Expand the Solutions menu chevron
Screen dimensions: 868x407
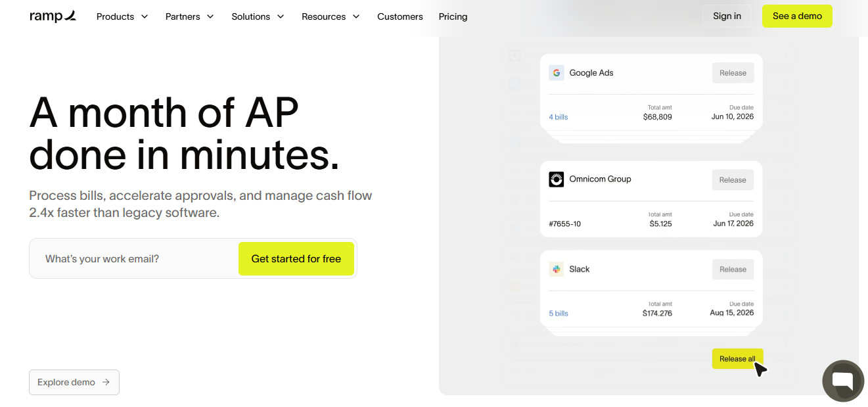tap(281, 16)
